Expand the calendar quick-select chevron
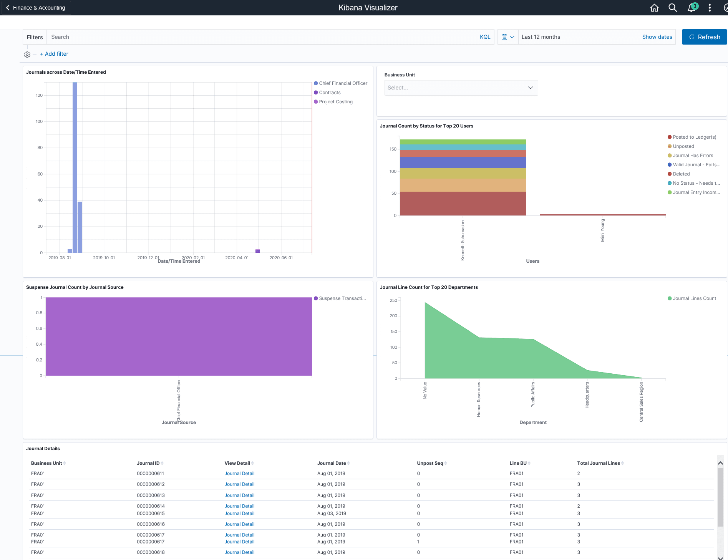 point(512,37)
